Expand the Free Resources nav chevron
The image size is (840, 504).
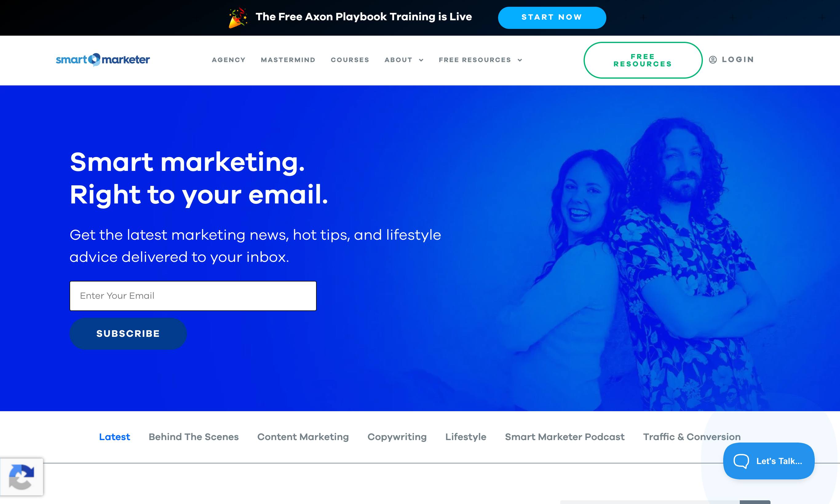520,60
